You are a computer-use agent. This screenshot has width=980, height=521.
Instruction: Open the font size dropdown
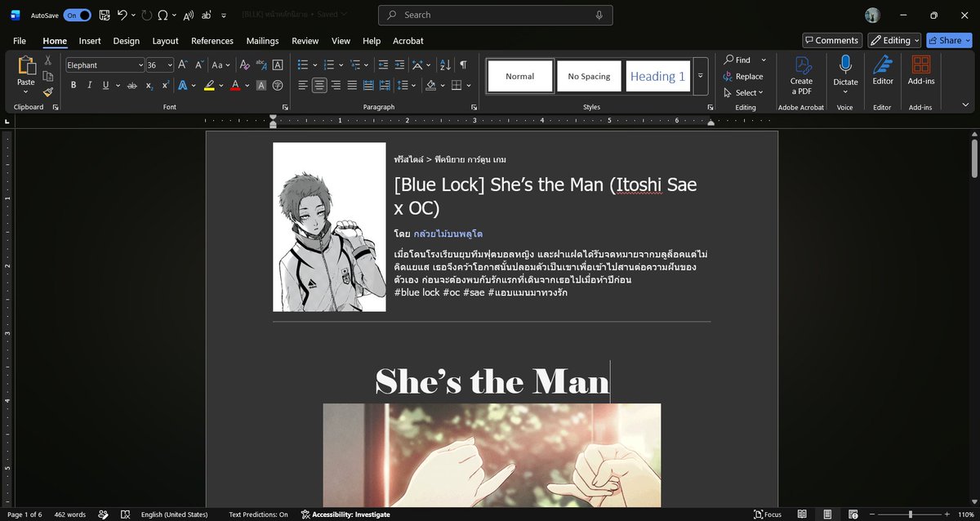click(x=170, y=65)
